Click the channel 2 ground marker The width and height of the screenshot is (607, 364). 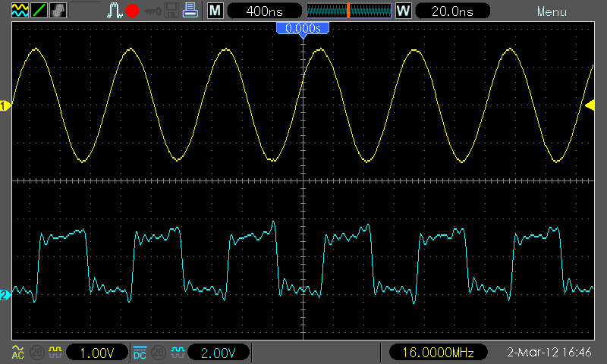(x=5, y=295)
